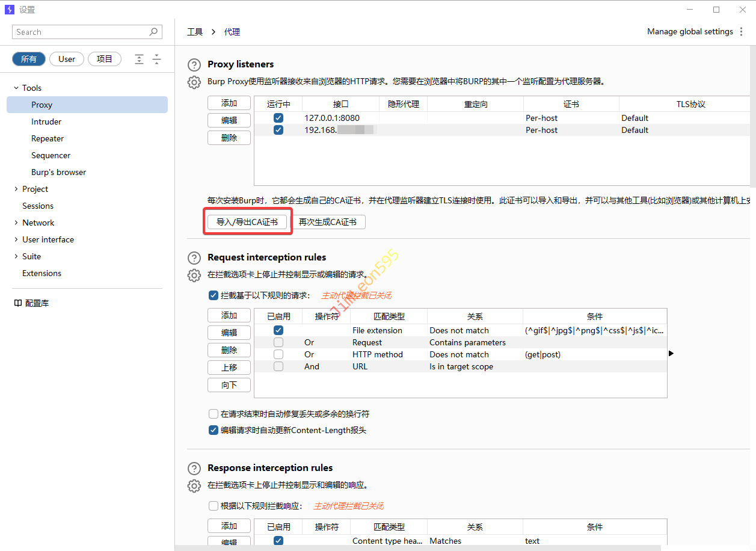
Task: Click the expand all icon in sidebar
Action: click(x=139, y=59)
